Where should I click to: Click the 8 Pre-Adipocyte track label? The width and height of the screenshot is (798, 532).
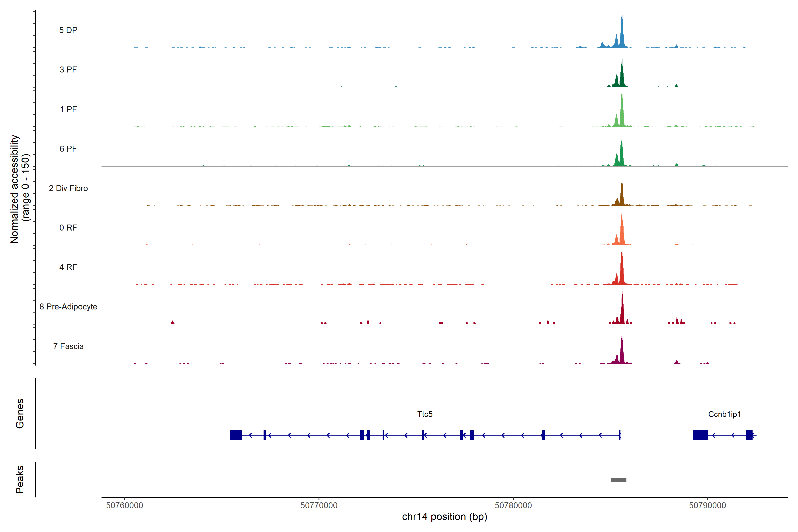(68, 307)
